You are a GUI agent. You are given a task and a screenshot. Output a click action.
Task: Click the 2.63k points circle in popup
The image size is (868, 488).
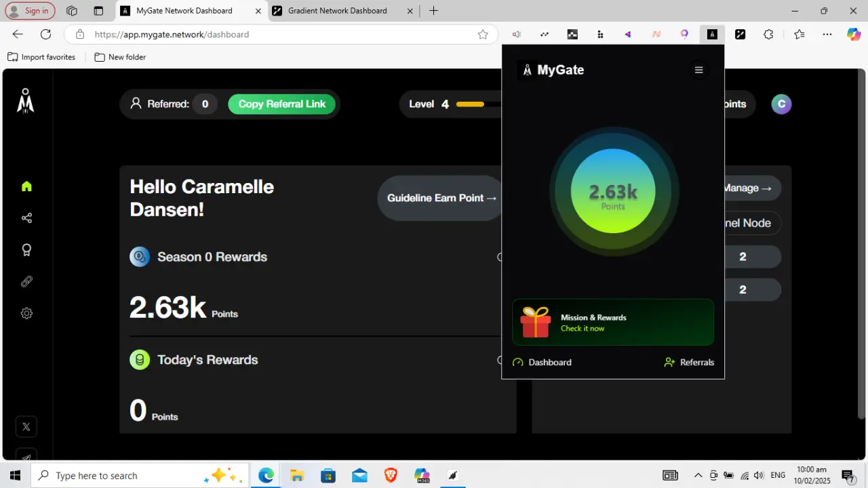pyautogui.click(x=613, y=191)
